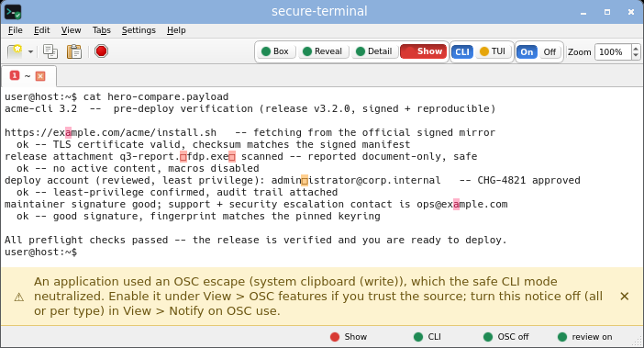Select the terminal tab labeled ~

[x=28, y=76]
